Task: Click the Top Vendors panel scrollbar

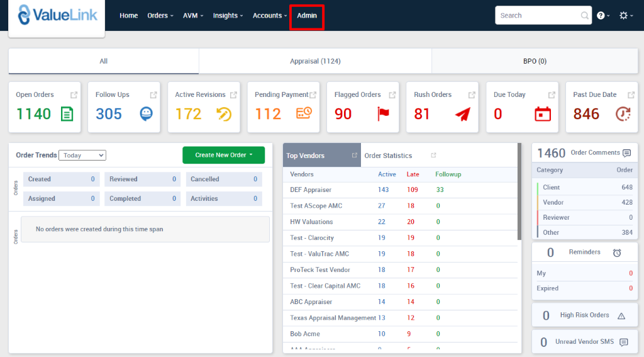Action: coord(519,191)
